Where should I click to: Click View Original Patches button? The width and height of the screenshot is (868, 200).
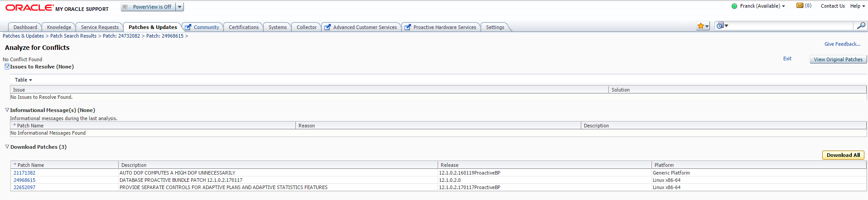[x=838, y=59]
